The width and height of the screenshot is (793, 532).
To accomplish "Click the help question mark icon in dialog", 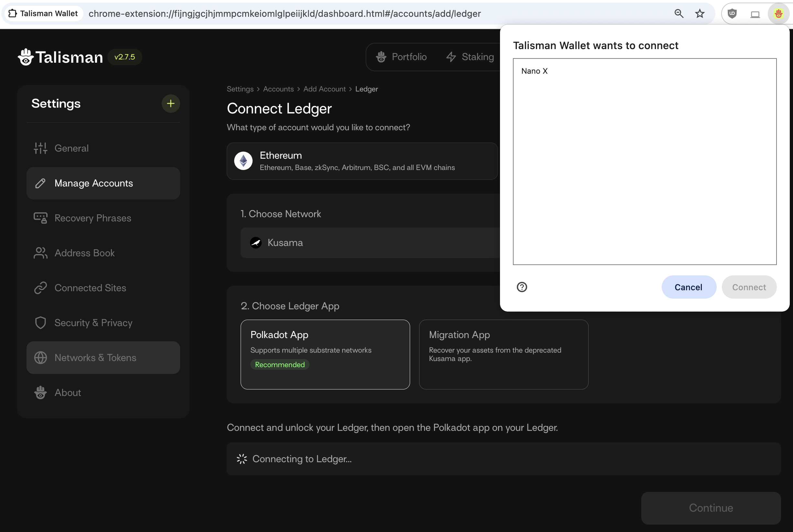I will [x=522, y=287].
